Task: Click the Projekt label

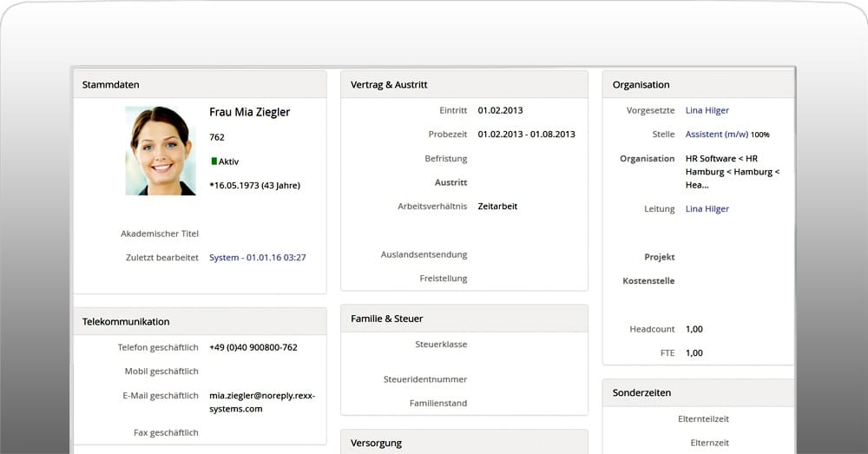Action: click(660, 257)
